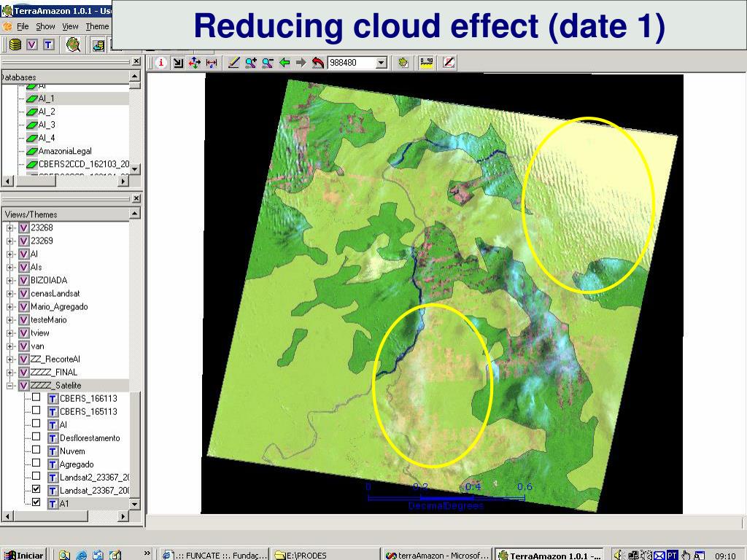747x560 pixels.
Task: Close the Databases panel
Action: point(136,61)
